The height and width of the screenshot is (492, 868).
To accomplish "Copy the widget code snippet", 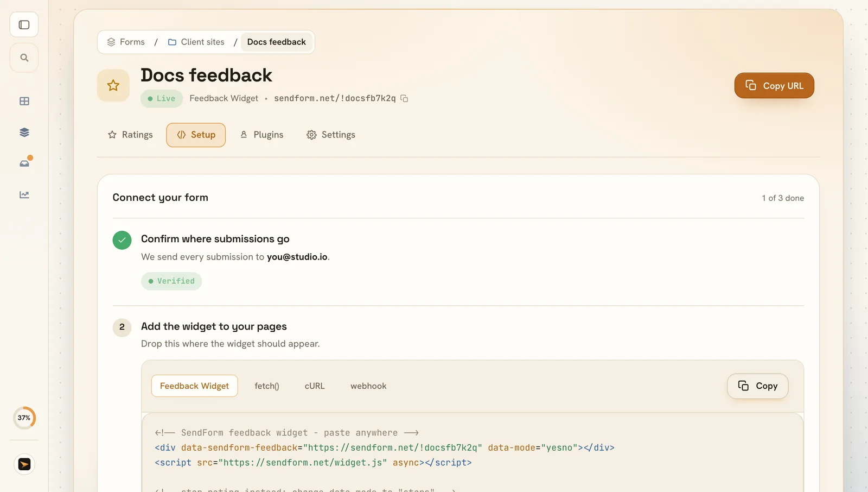I will 757,386.
